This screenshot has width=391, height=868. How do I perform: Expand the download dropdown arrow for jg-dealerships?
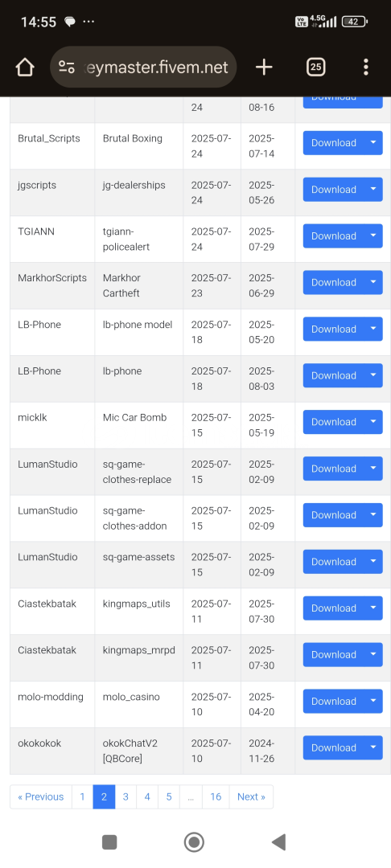click(x=373, y=190)
